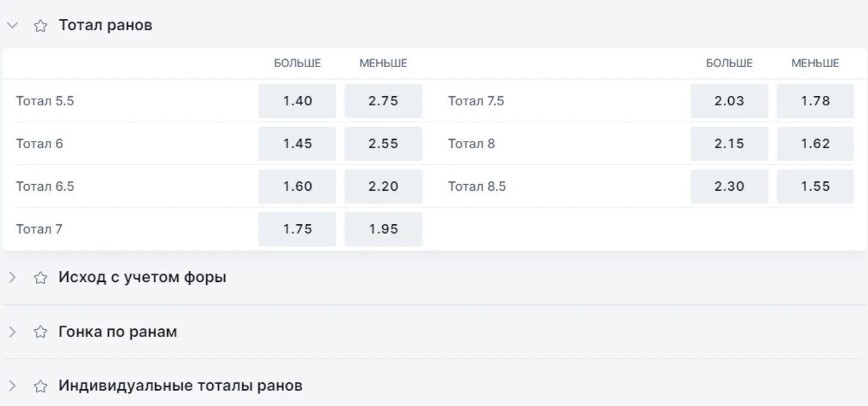
Task: Choose Тотал 6 больше at 1.45
Action: click(x=297, y=144)
